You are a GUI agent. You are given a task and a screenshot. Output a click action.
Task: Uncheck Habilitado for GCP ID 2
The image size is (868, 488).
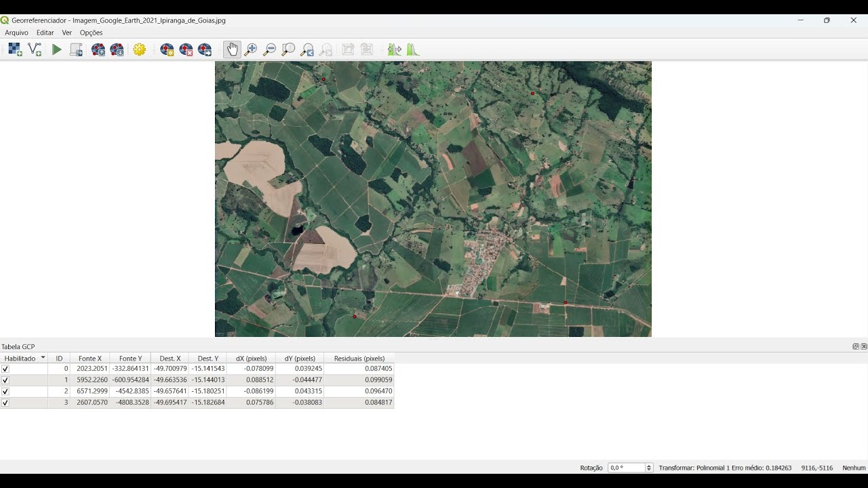[5, 391]
